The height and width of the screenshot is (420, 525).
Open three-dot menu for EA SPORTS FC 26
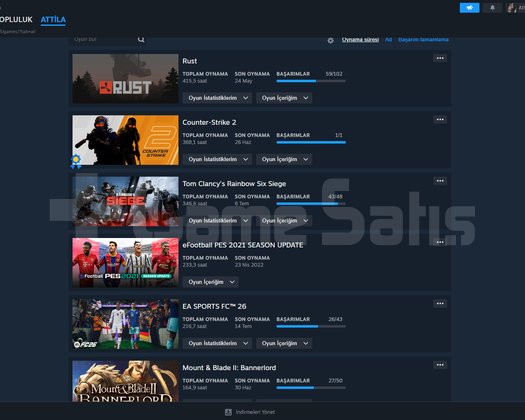[440, 303]
